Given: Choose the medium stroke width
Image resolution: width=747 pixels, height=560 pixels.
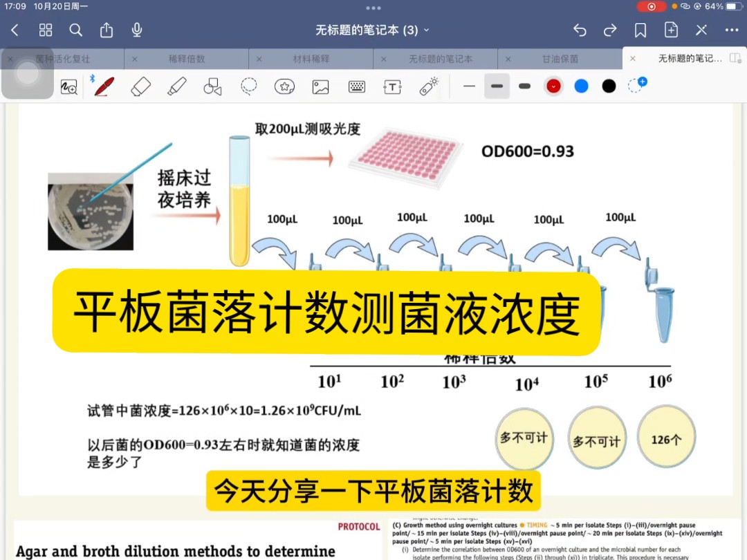Looking at the screenshot, I should click(497, 86).
